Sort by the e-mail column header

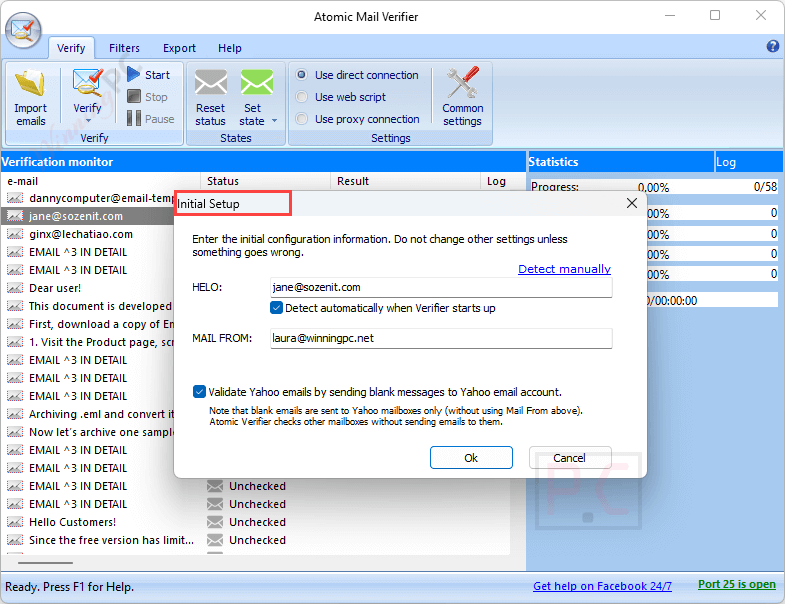[x=101, y=181]
